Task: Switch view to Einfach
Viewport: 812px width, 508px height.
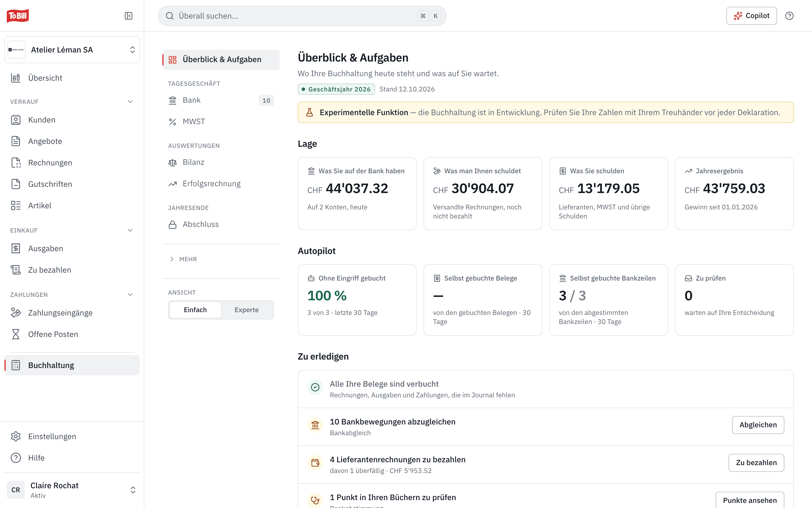Action: (x=195, y=310)
